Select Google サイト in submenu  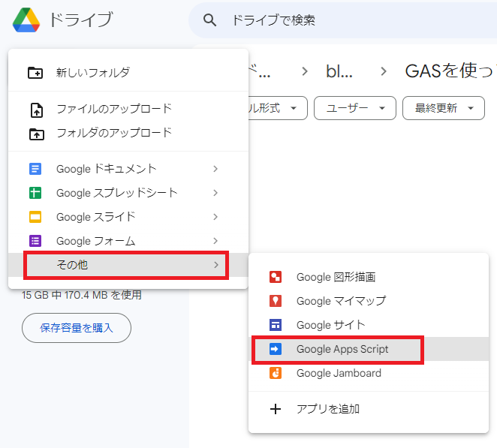(369, 325)
